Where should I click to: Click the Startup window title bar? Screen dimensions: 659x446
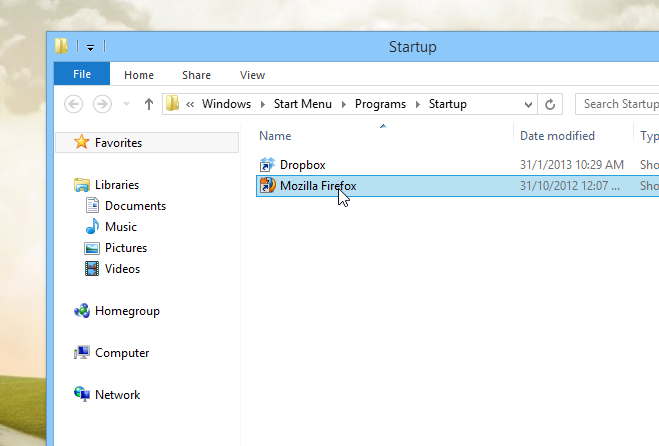click(x=412, y=47)
